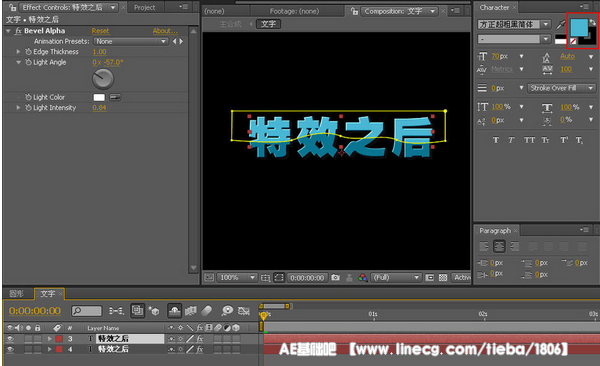
Task: Hide layer 3 with its eye toggle
Action: coord(10,339)
